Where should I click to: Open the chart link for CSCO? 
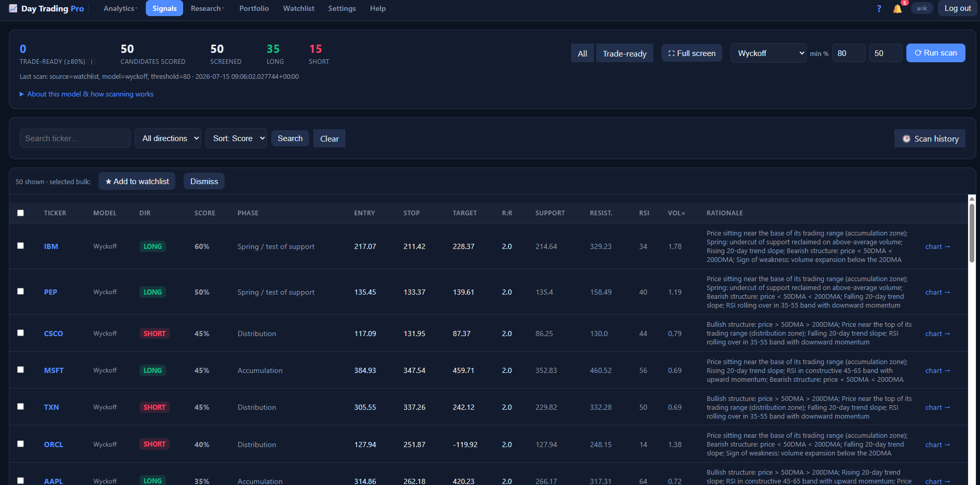point(937,334)
